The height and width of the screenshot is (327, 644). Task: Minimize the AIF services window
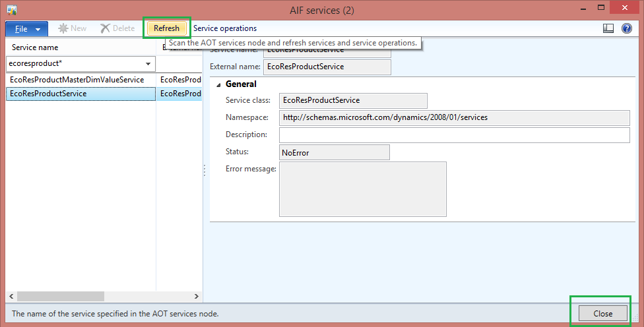tap(583, 8)
